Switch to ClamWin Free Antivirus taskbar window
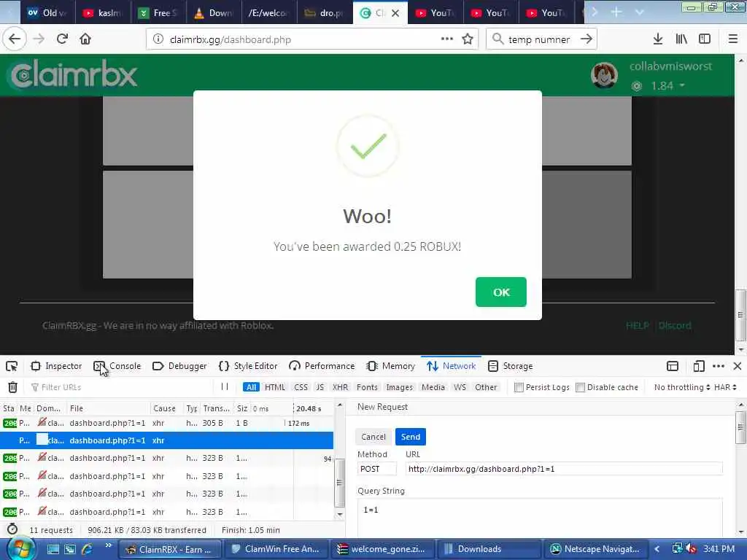Viewport: 747px width, 560px height. [275, 549]
